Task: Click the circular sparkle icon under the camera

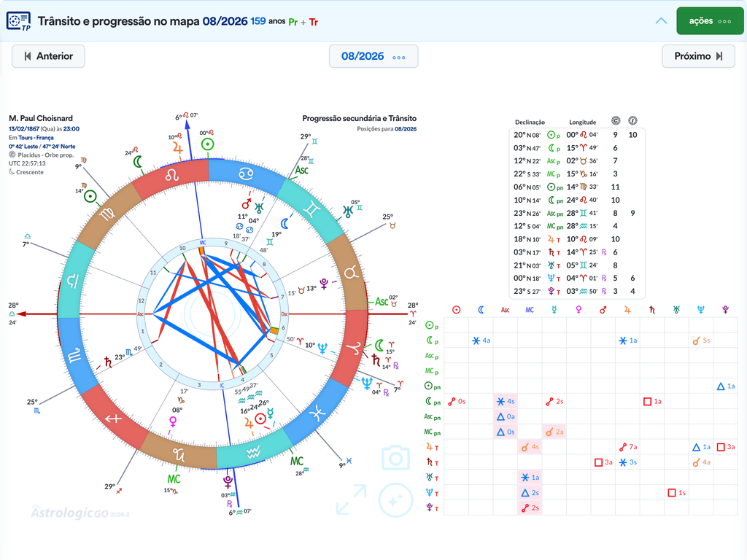Action: 395,500
